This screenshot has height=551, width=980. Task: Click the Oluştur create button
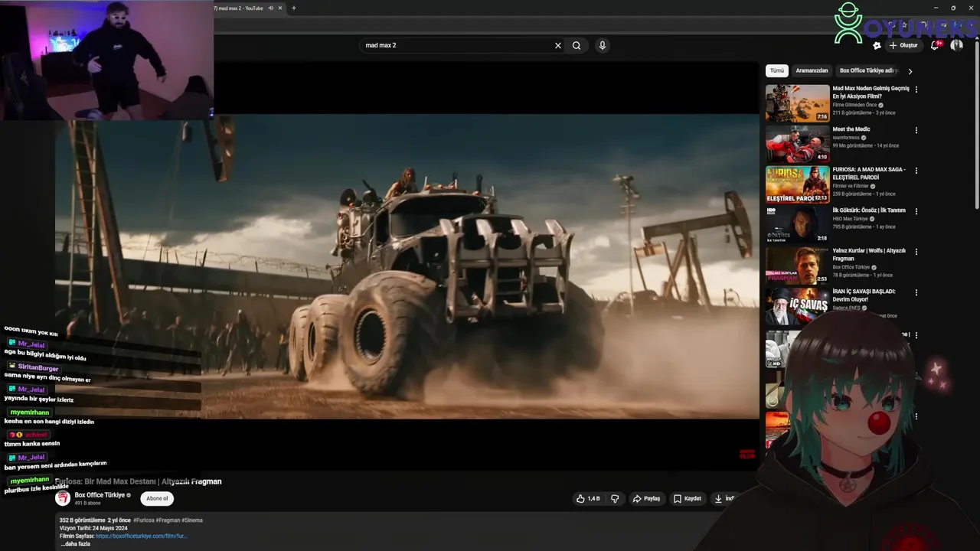(x=903, y=45)
